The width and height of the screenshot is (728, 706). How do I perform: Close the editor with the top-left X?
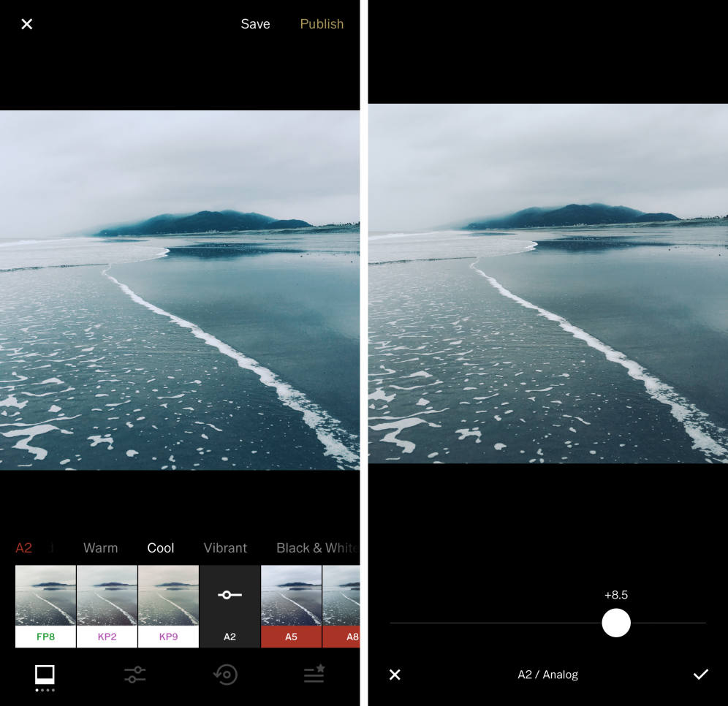click(26, 24)
